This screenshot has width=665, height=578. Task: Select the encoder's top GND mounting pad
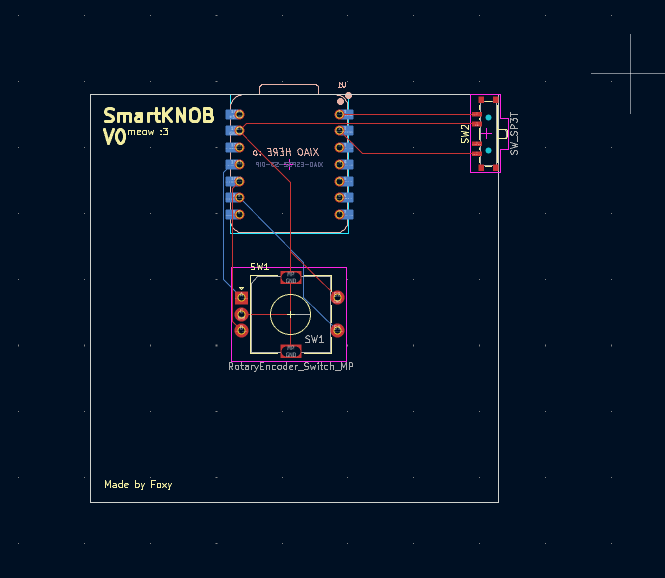coord(290,277)
